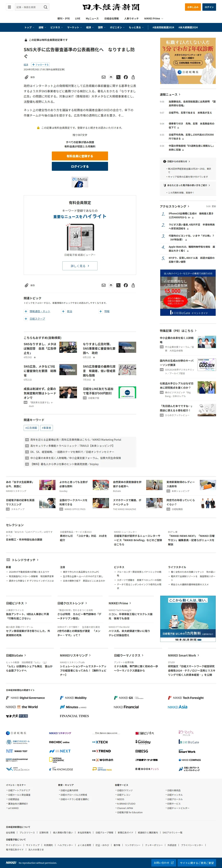Click the National Geographic logo
This screenshot has height=868, width=222.
(x=56, y=760)
